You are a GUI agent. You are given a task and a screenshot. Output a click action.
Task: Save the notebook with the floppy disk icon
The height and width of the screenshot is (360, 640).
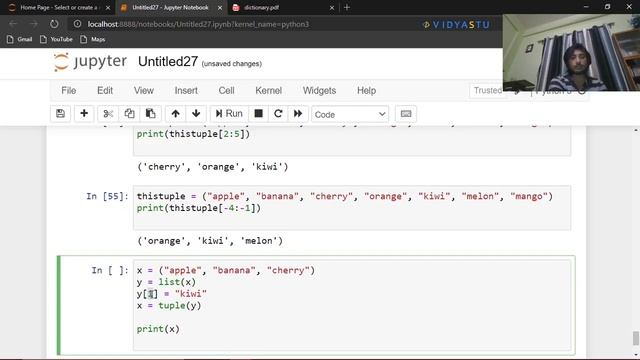point(60,113)
